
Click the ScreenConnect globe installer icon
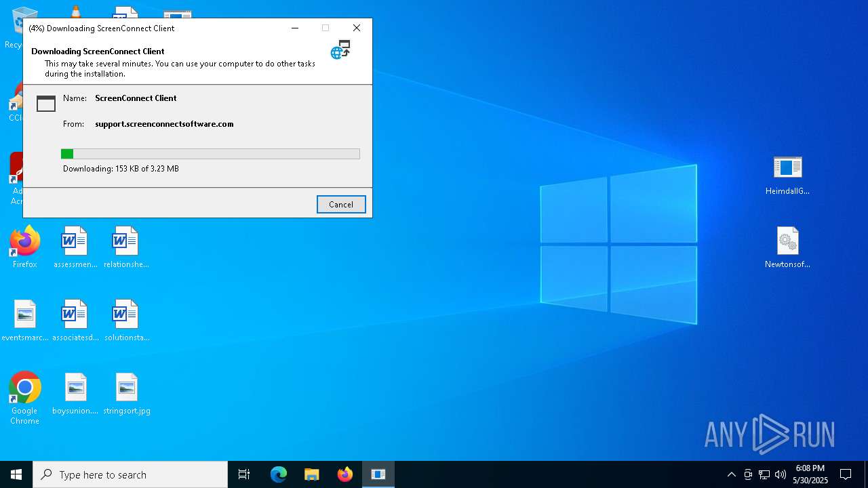[x=340, y=49]
